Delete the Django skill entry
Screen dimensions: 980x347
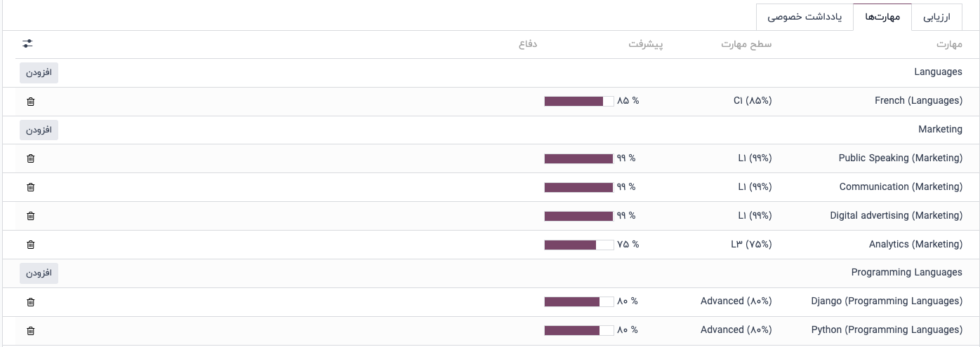coord(30,302)
